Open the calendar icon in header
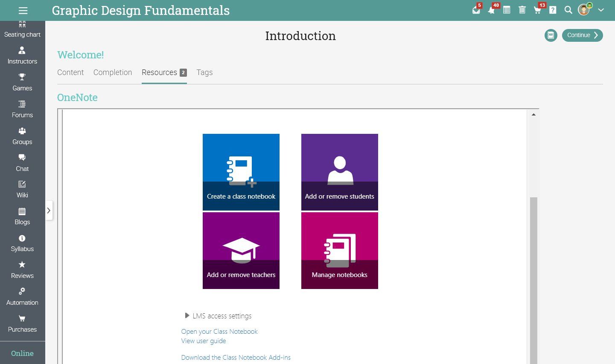This screenshot has height=364, width=615. [x=507, y=10]
